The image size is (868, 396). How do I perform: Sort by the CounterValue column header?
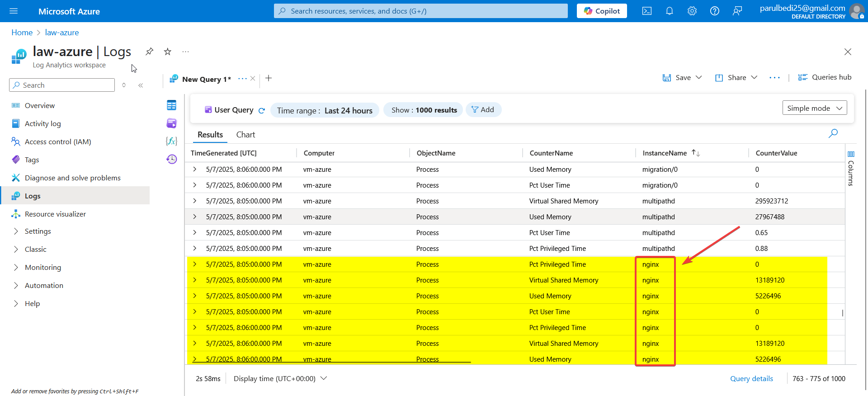click(x=776, y=153)
